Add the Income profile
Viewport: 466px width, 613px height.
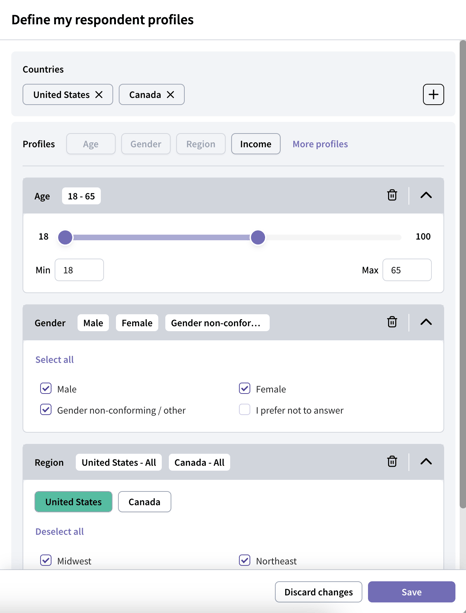[256, 144]
